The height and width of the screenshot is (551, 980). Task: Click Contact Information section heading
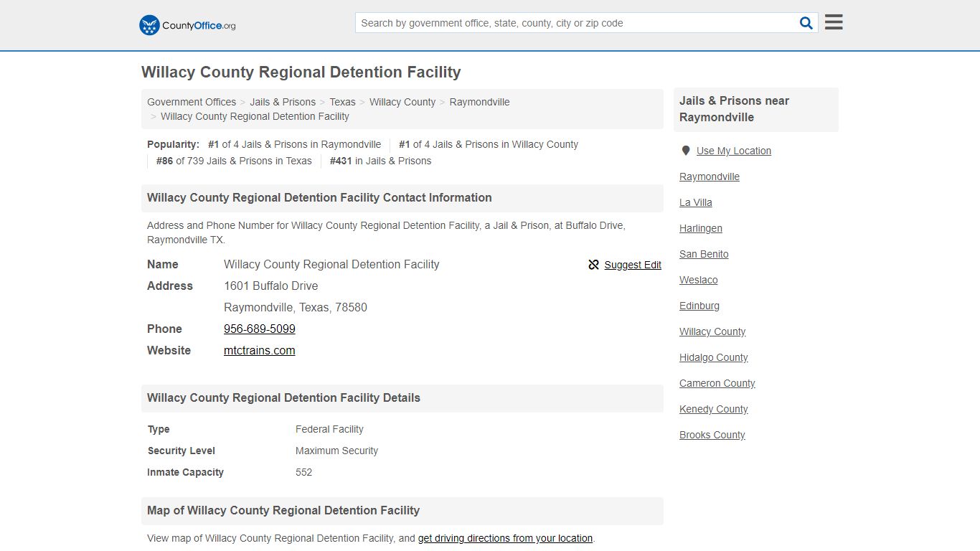319,197
